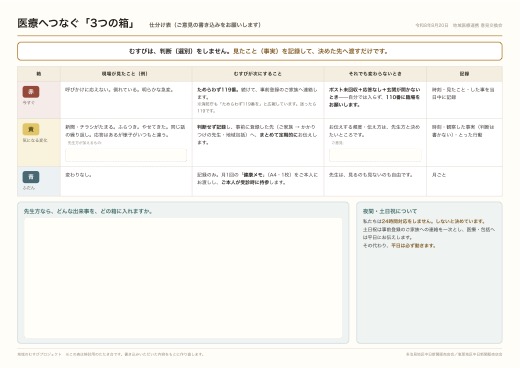Click the label ふだん under the blue badge
This screenshot has height=368, width=520.
pyautogui.click(x=29, y=188)
